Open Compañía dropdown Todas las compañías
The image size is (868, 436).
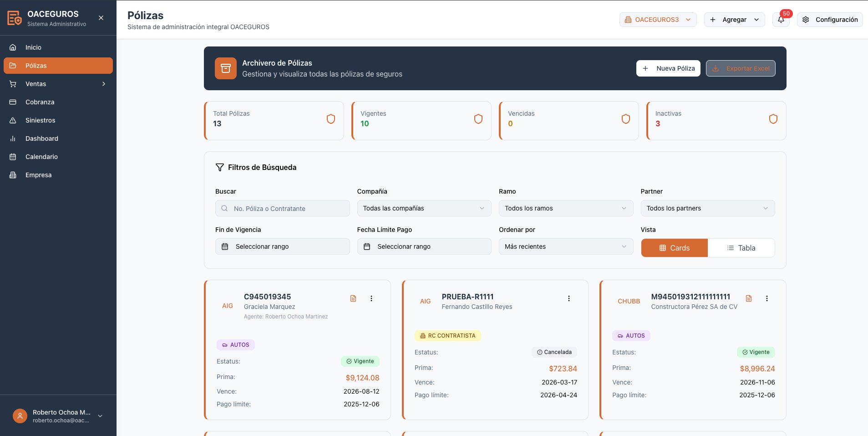424,208
